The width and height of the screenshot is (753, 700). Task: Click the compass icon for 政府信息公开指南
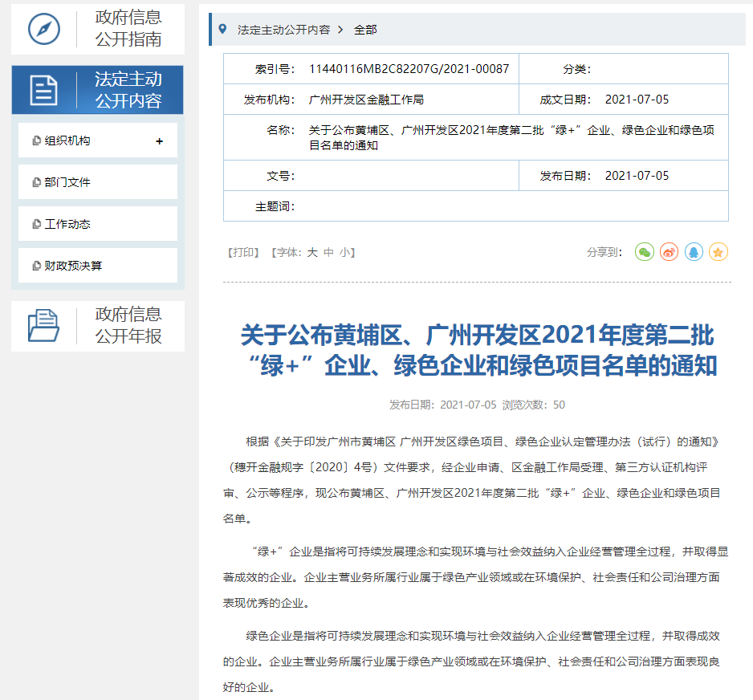point(44,29)
